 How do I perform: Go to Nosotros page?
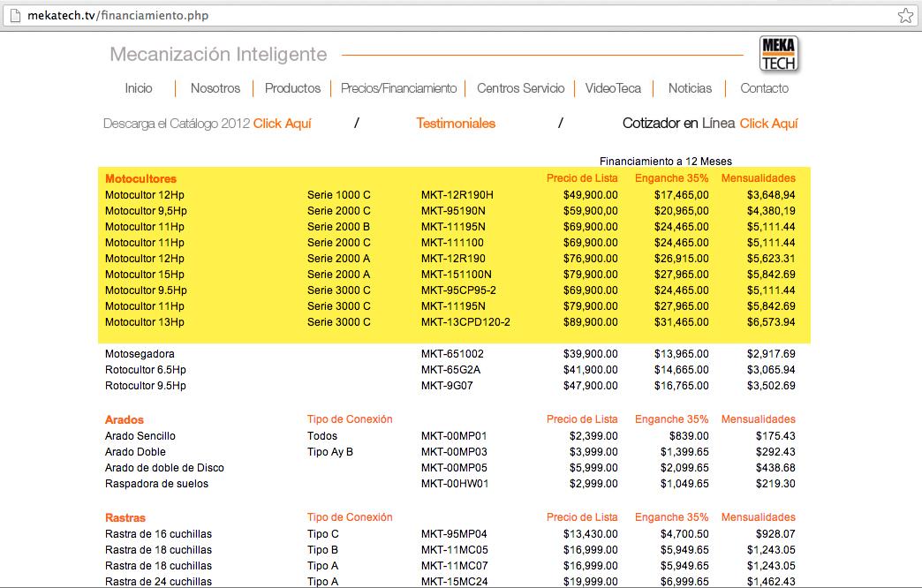[215, 88]
